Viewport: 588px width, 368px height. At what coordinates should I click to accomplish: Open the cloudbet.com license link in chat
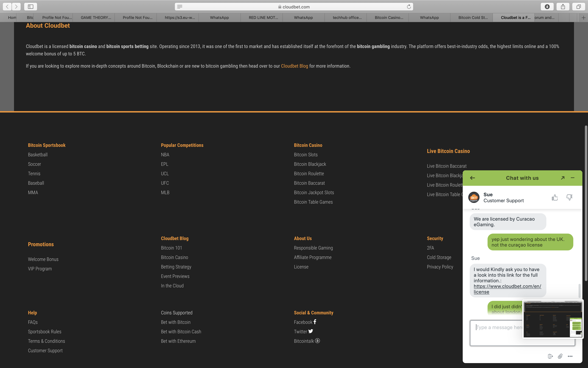click(507, 289)
